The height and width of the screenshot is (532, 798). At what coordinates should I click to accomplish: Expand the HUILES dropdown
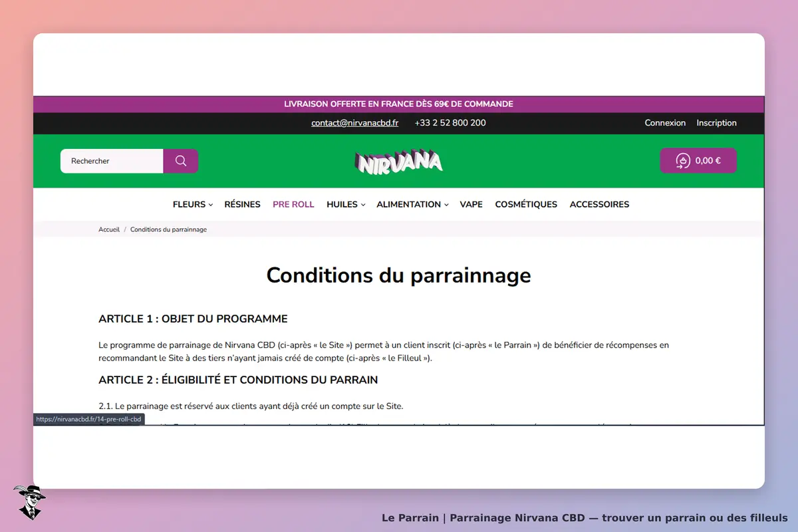(x=346, y=204)
